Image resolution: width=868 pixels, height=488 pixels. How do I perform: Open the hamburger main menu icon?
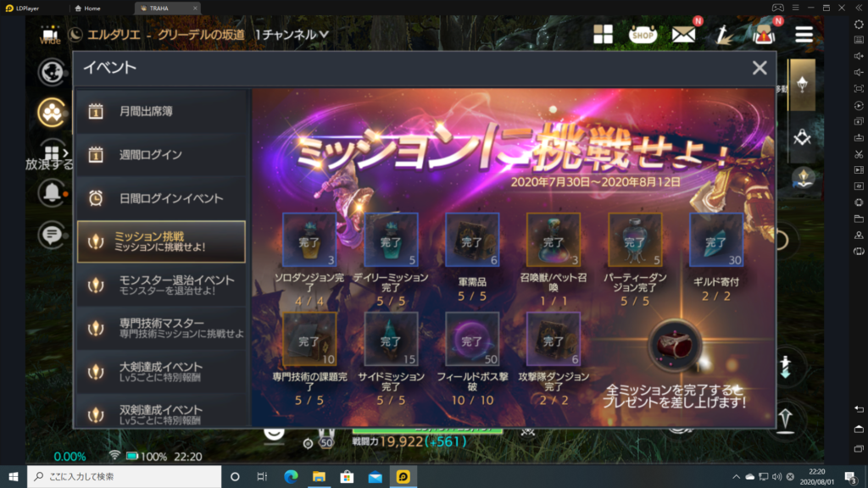click(804, 34)
